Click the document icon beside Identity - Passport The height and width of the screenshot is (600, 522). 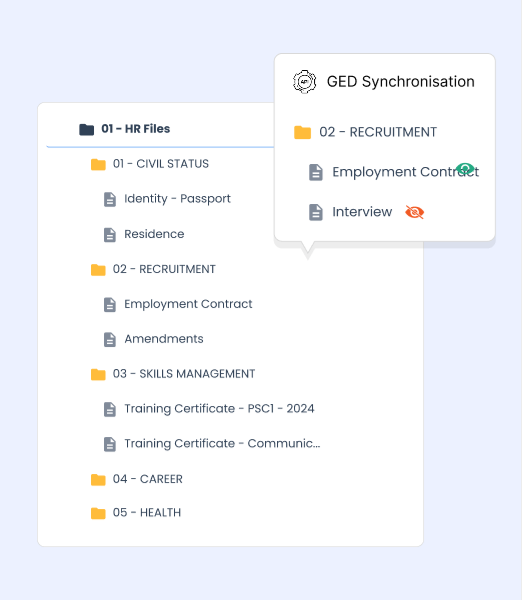[110, 199]
